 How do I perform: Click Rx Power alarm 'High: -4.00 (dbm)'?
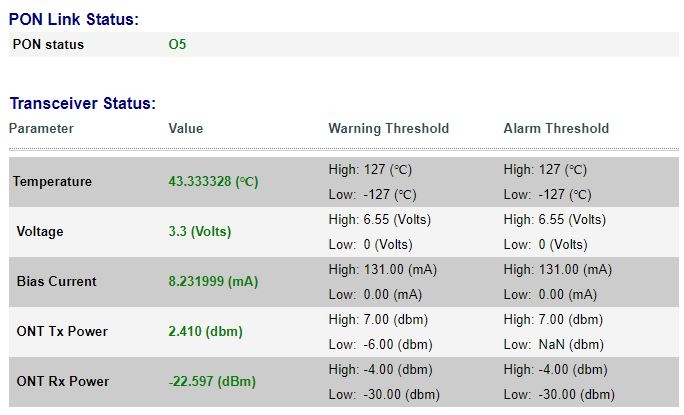pos(556,370)
